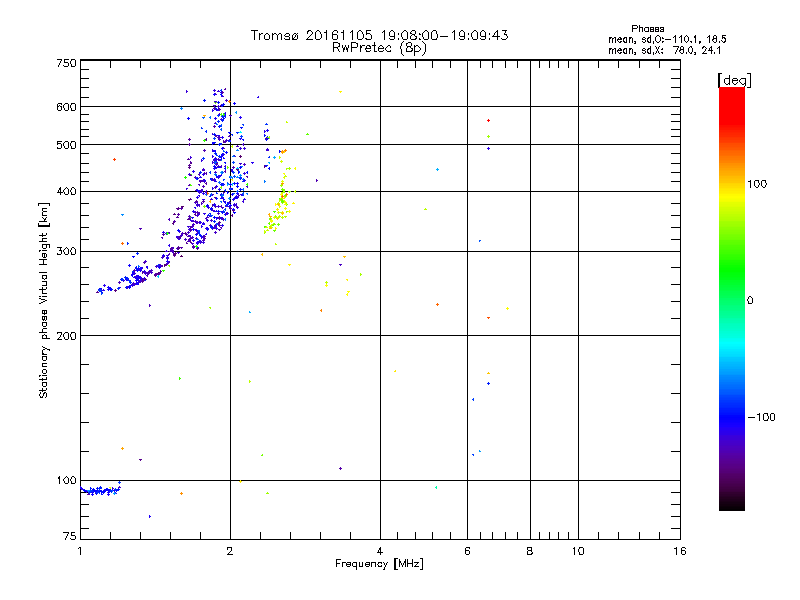This screenshot has width=800, height=600.
Task: Click the "[deg]" colorbar unit label
Action: click(x=734, y=80)
